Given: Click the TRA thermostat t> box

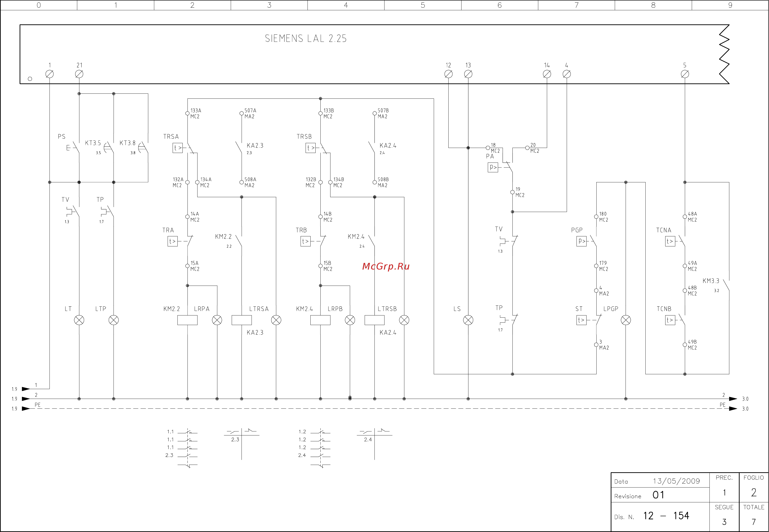Looking at the screenshot, I should (x=172, y=241).
